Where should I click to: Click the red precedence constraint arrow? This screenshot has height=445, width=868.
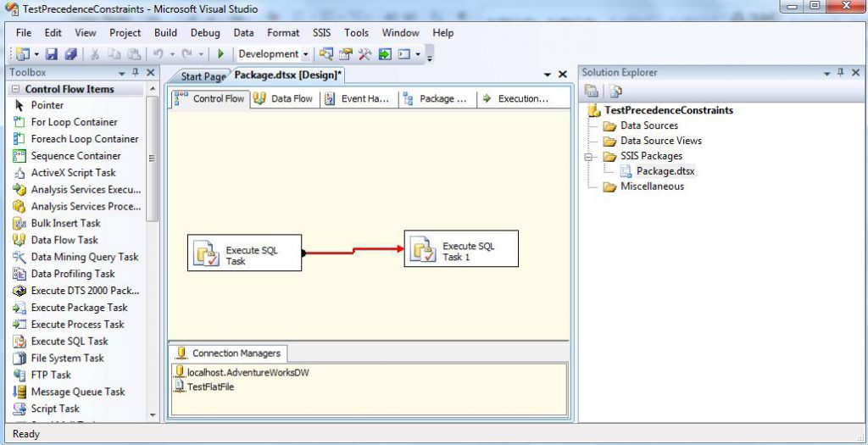[x=353, y=249]
